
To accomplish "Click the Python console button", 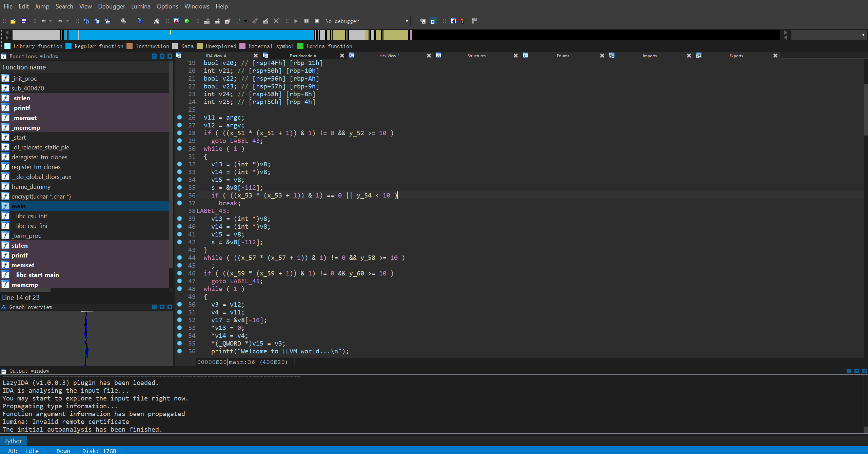I will [14, 441].
